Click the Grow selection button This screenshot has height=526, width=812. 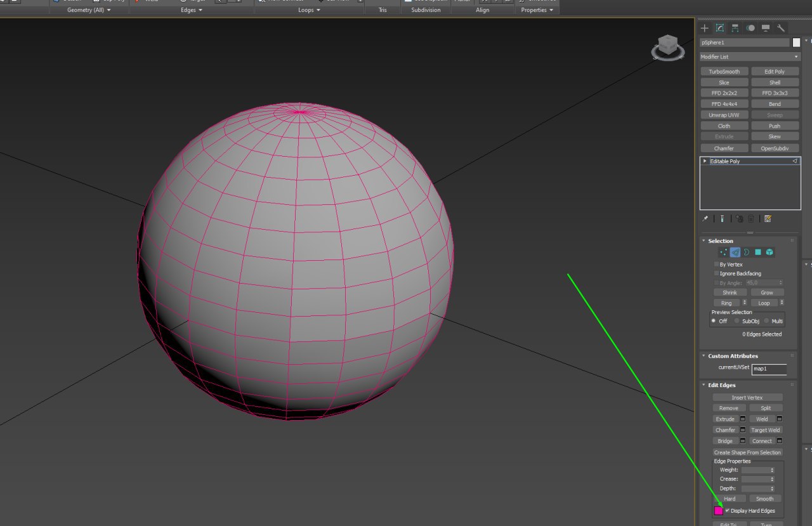click(x=767, y=293)
